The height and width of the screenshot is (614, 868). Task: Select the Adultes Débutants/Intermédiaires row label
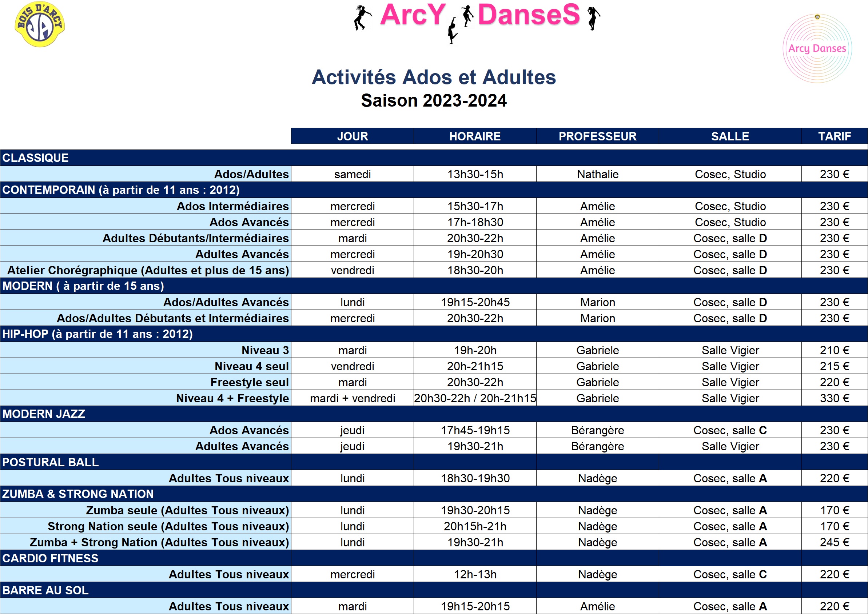click(x=146, y=238)
